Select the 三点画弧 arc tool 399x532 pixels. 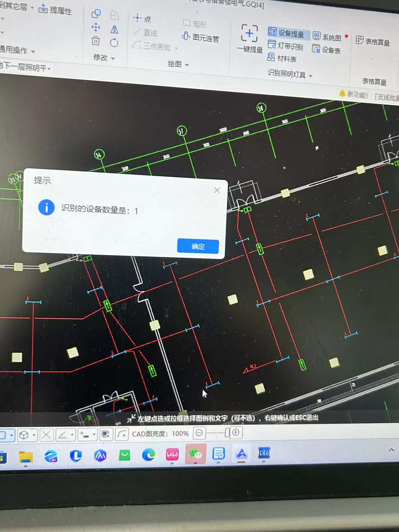(x=152, y=46)
